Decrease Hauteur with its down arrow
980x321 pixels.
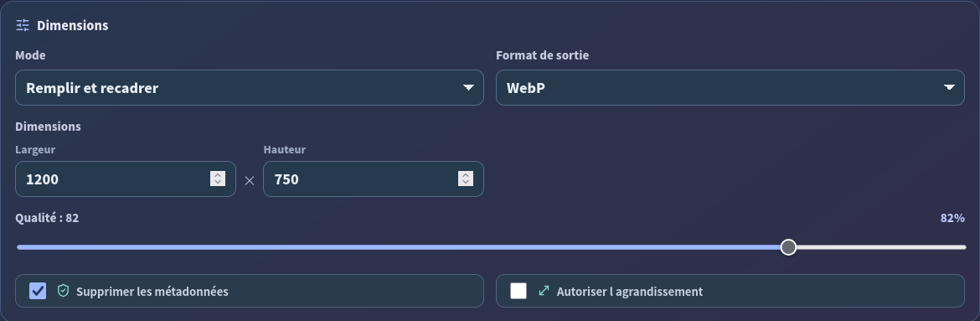[x=466, y=183]
